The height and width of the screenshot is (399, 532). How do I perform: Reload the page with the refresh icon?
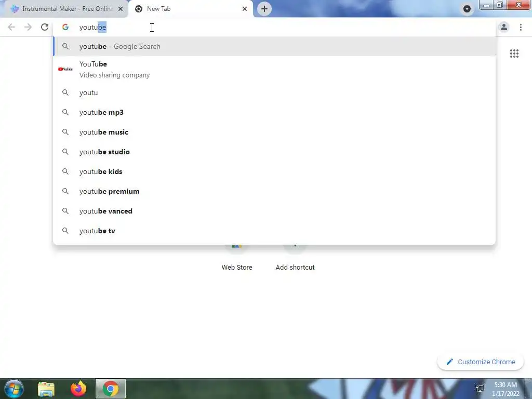pyautogui.click(x=45, y=27)
